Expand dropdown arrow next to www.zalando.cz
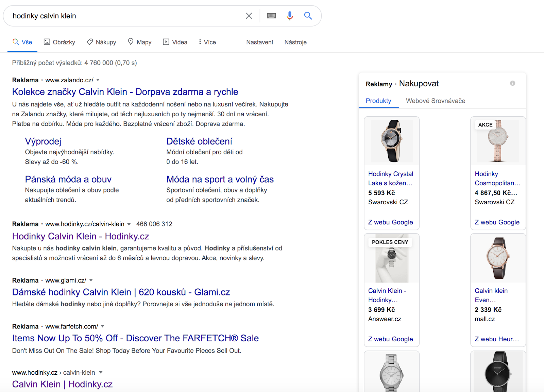 click(98, 80)
